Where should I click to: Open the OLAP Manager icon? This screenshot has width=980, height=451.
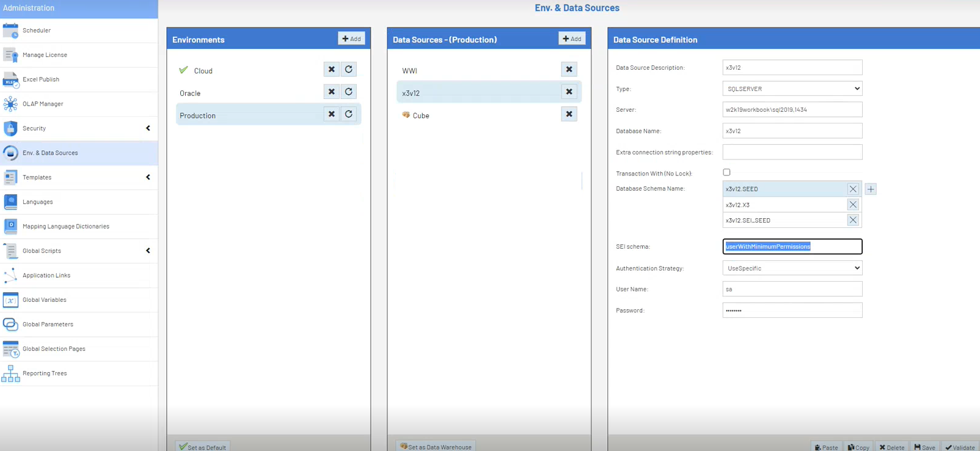click(x=10, y=104)
